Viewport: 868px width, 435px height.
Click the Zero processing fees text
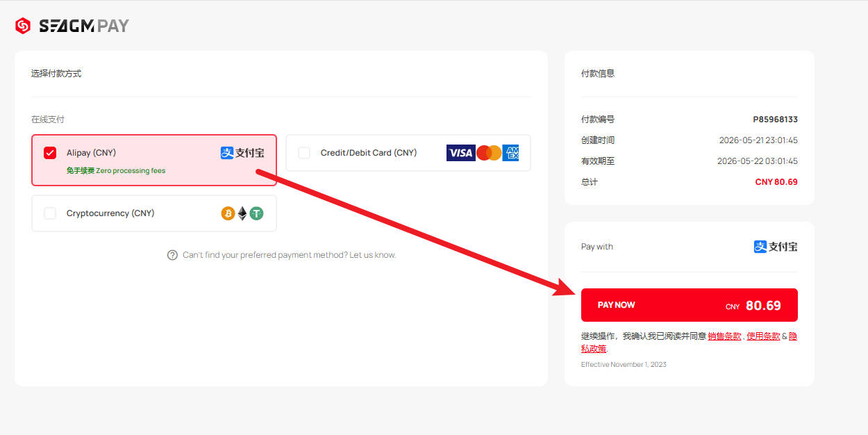pos(131,171)
